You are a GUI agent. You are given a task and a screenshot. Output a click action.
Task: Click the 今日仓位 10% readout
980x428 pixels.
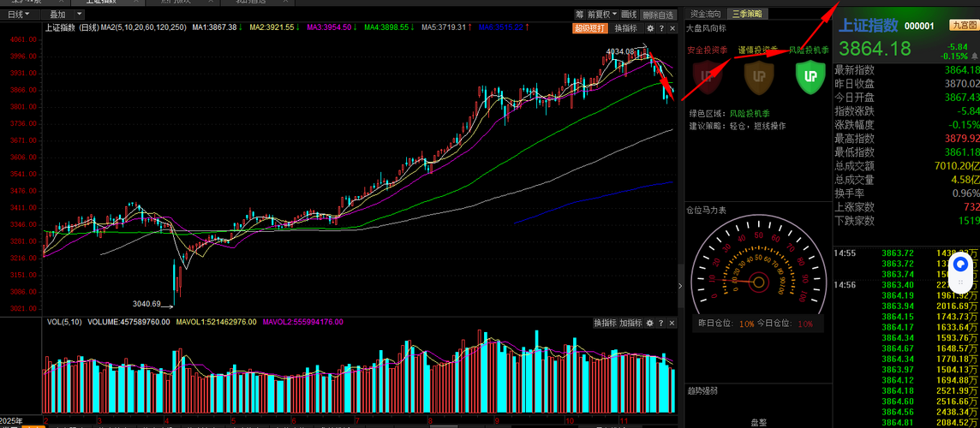coord(785,324)
